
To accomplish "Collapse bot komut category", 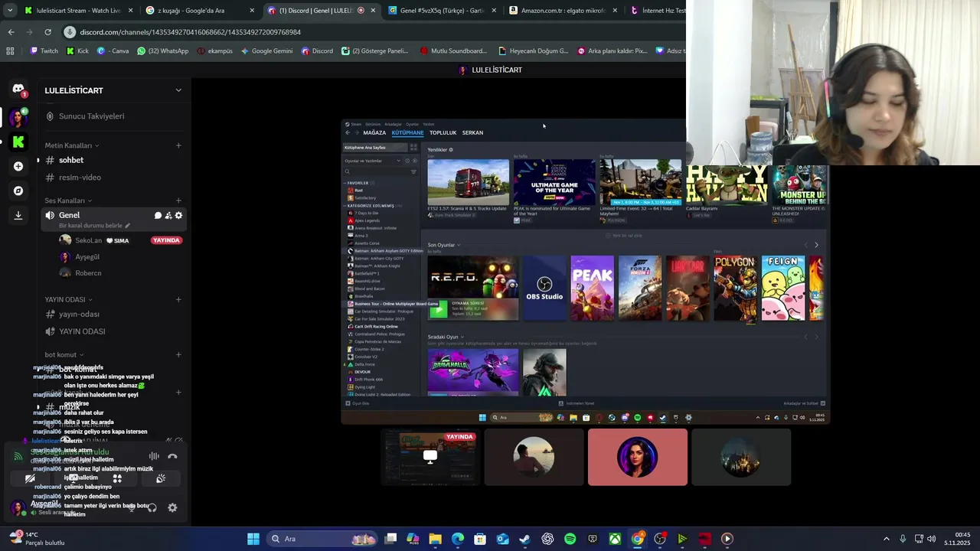I will pyautogui.click(x=64, y=354).
